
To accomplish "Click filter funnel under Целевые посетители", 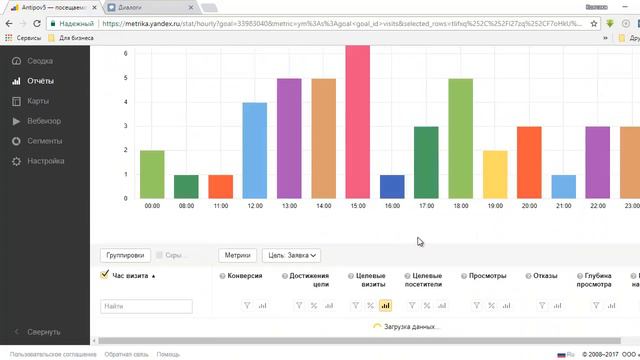I will coord(412,305).
